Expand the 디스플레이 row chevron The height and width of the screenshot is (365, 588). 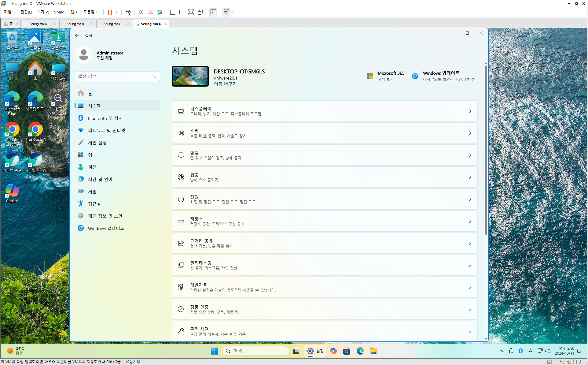(x=470, y=111)
